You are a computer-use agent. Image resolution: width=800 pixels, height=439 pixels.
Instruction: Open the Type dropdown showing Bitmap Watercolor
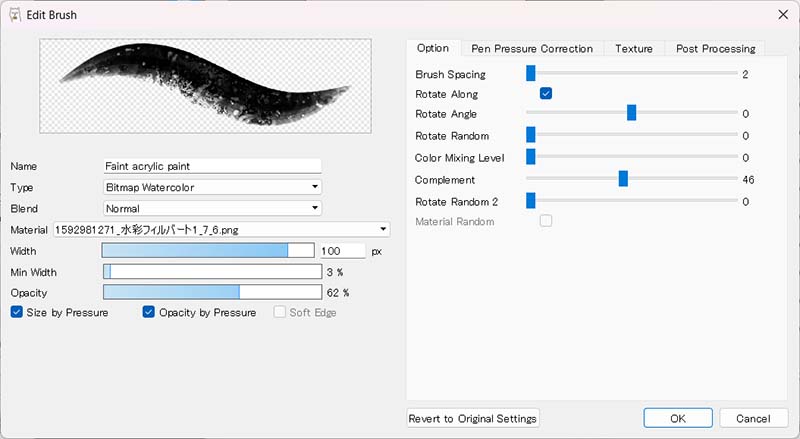[x=212, y=187]
